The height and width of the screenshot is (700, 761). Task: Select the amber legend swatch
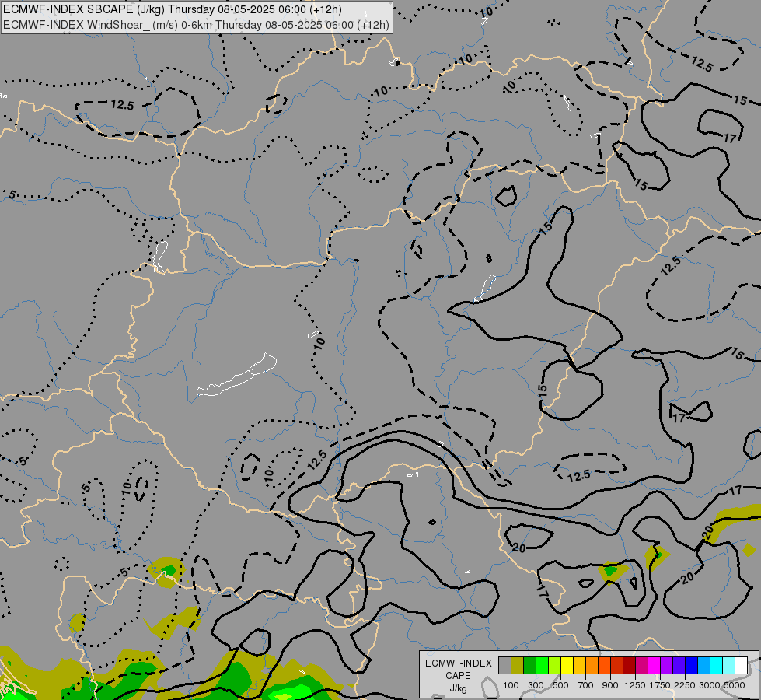[579, 665]
